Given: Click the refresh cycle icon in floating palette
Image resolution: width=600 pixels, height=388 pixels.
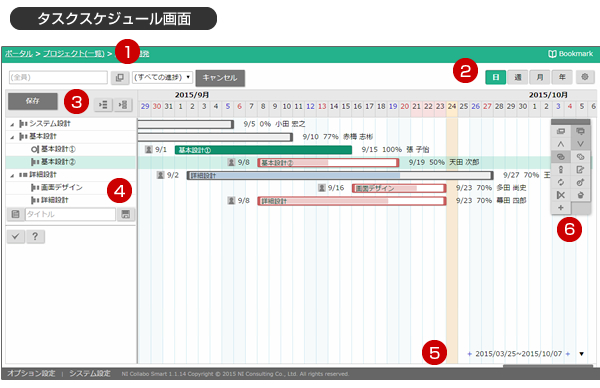Looking at the screenshot, I should click(x=561, y=182).
